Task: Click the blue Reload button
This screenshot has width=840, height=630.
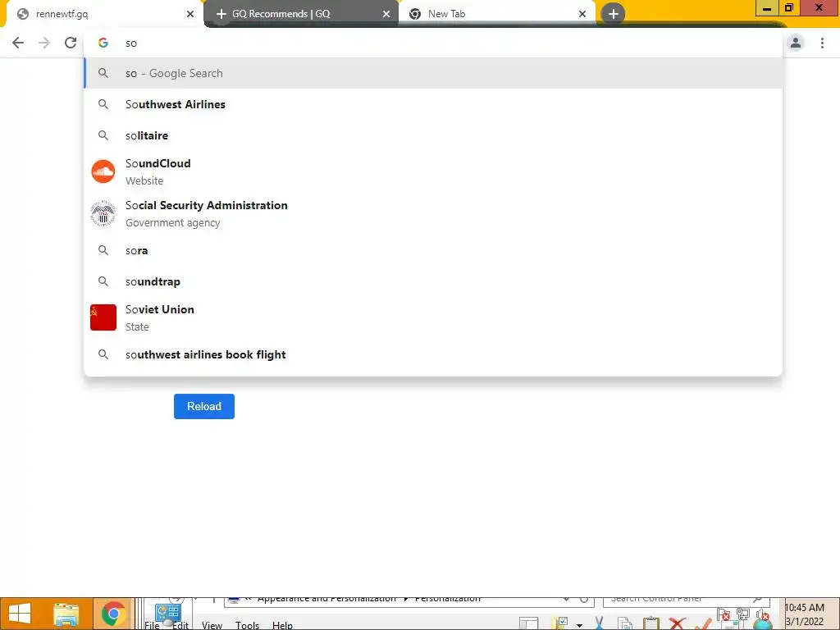Action: 204,406
